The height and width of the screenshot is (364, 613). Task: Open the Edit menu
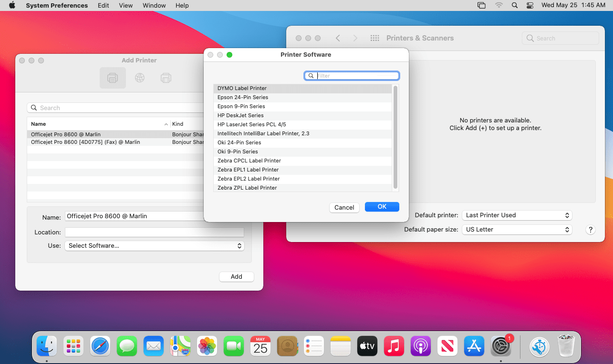coord(103,5)
